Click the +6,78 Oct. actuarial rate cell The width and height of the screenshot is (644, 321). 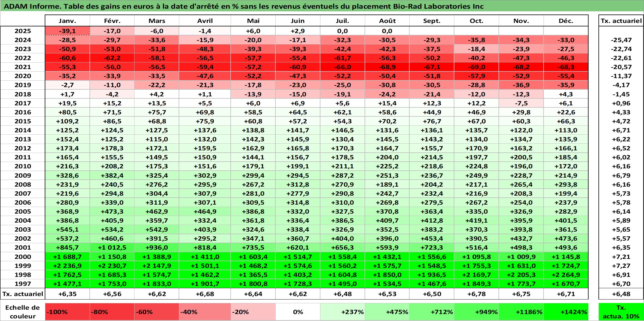(476, 294)
